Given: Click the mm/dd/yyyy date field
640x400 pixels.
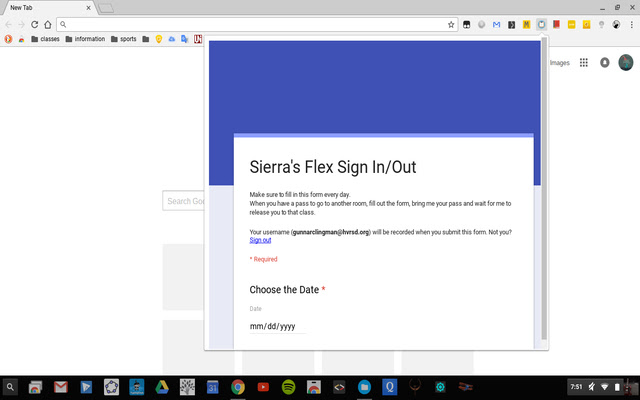Looking at the screenshot, I should (x=278, y=327).
